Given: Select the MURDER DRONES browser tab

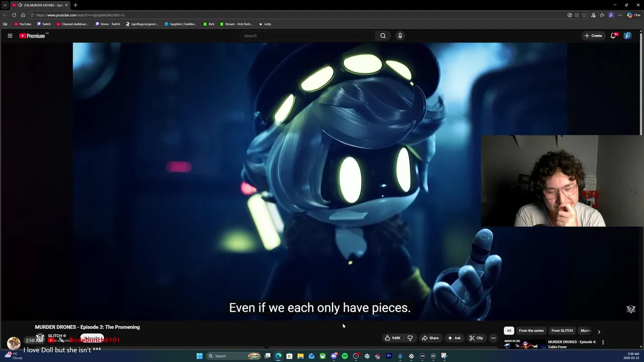Looking at the screenshot, I should (x=39, y=5).
